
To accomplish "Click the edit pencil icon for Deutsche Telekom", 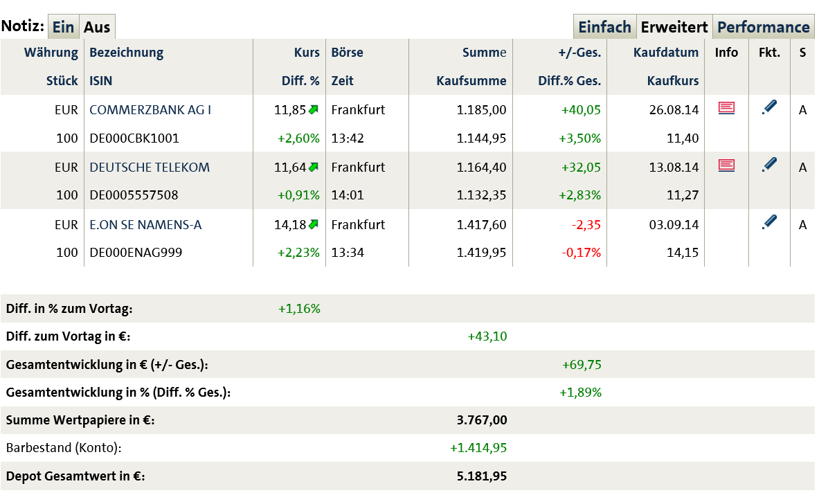I will [768, 165].
